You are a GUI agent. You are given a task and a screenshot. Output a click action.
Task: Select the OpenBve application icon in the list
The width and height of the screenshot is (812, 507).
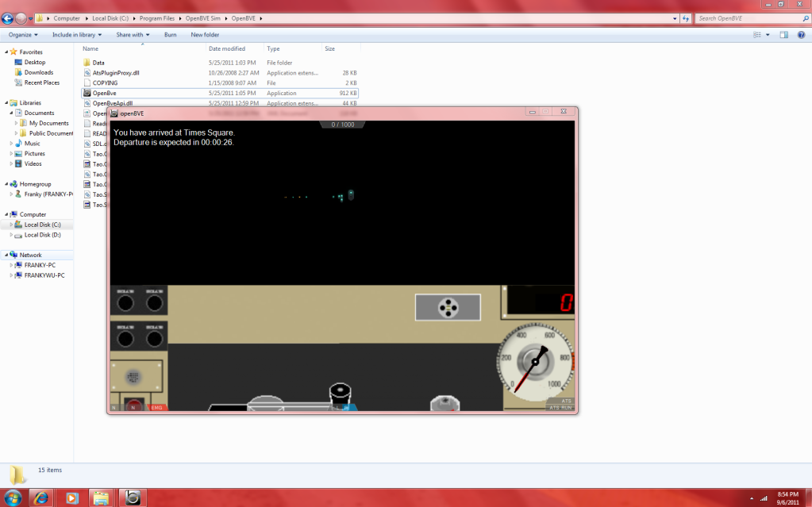point(87,93)
